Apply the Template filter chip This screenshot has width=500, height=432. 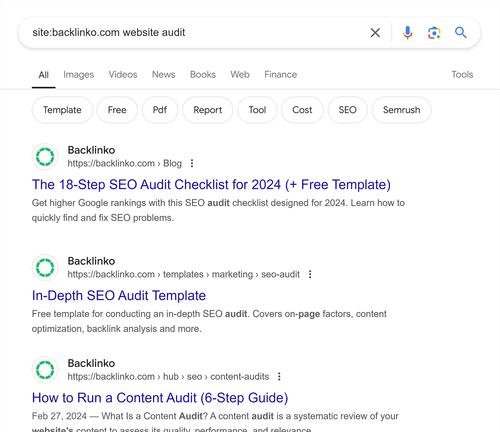click(x=62, y=110)
